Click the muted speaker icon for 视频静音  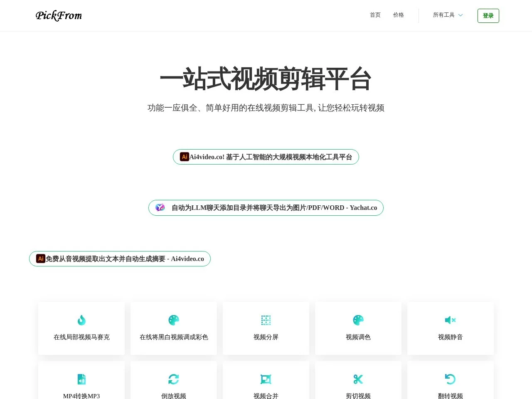pyautogui.click(x=451, y=320)
